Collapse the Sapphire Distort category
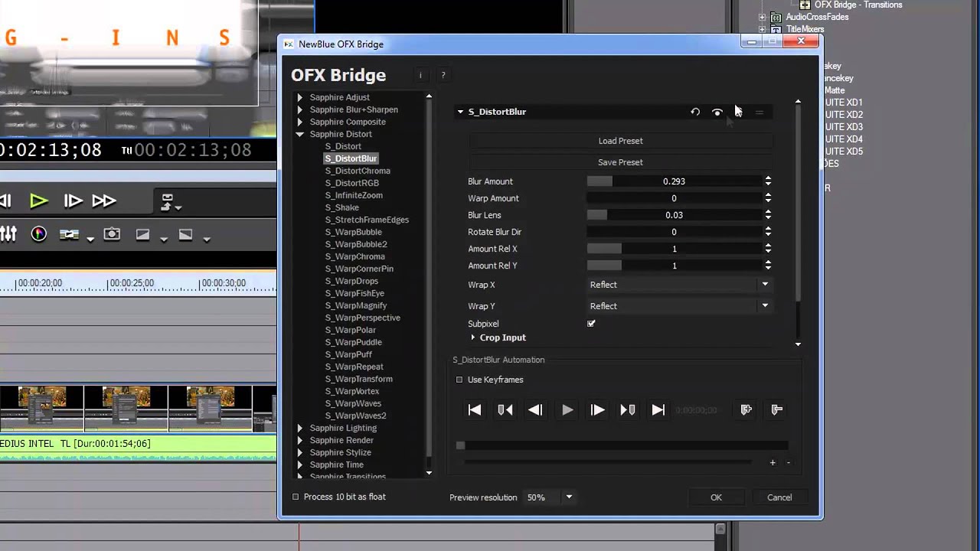Viewport: 980px width, 551px height. tap(299, 134)
